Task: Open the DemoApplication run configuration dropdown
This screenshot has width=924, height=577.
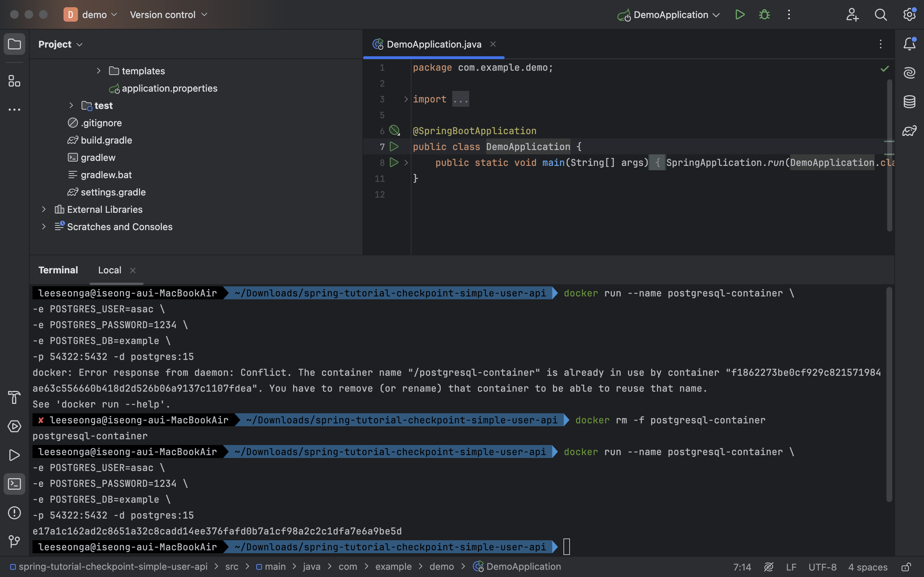Action: 670,15
